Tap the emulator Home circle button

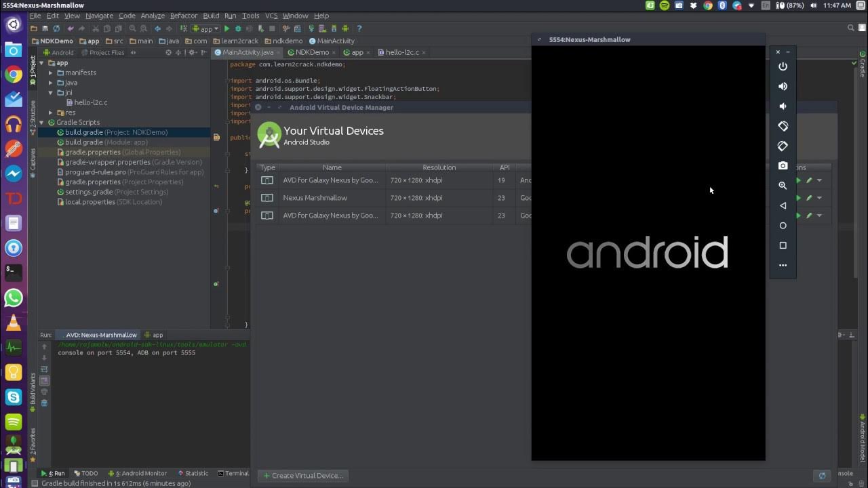[x=783, y=225]
